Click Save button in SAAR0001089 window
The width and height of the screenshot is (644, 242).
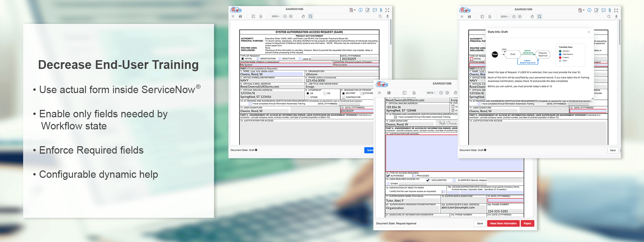[613, 150]
